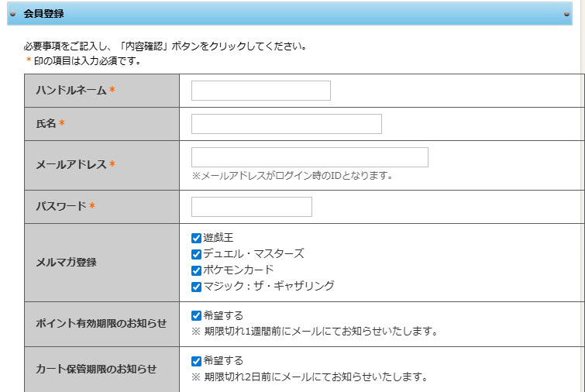Viewport: 585px width, 392px height.
Task: Disable the ポケモンカード newsletter checkbox
Action: pos(196,270)
